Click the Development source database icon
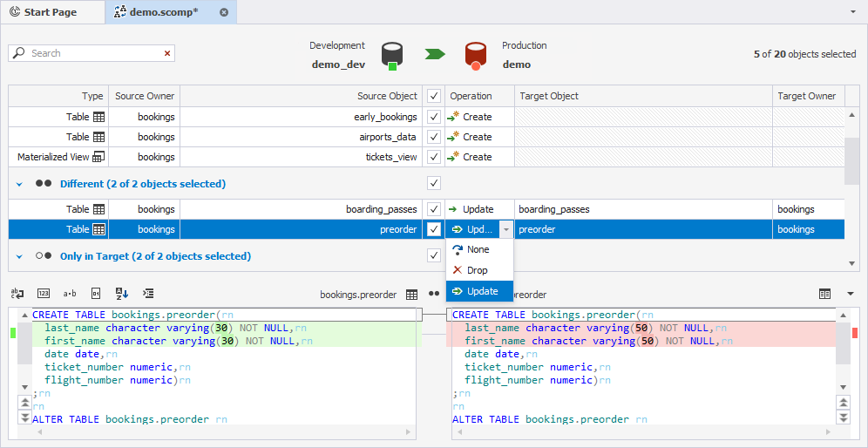This screenshot has width=868, height=448. pyautogui.click(x=392, y=56)
